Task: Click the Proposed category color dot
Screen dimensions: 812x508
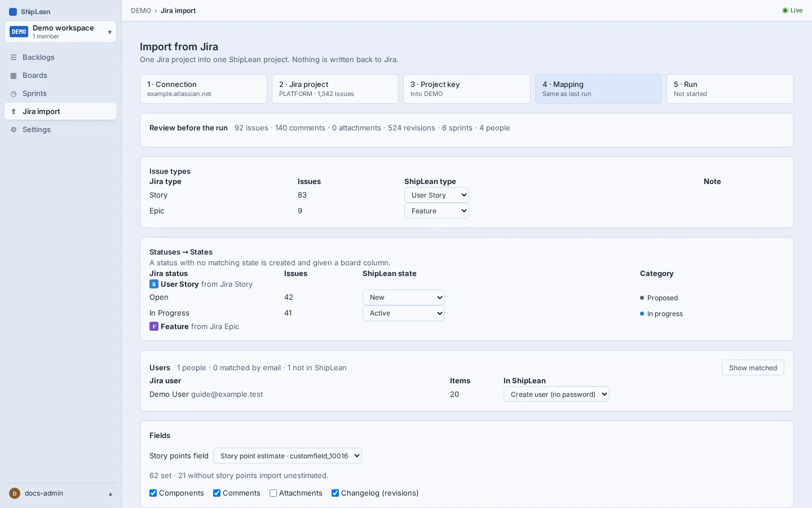Action: click(642, 298)
